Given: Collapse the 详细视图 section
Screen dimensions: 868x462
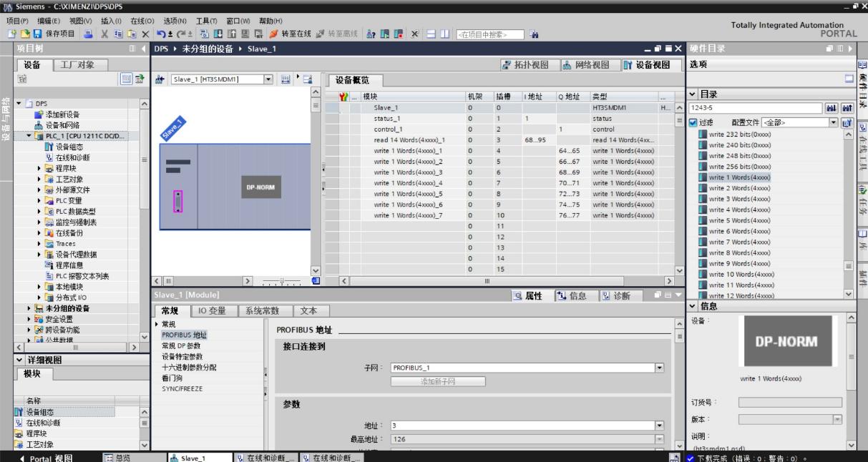Looking at the screenshot, I should point(19,360).
